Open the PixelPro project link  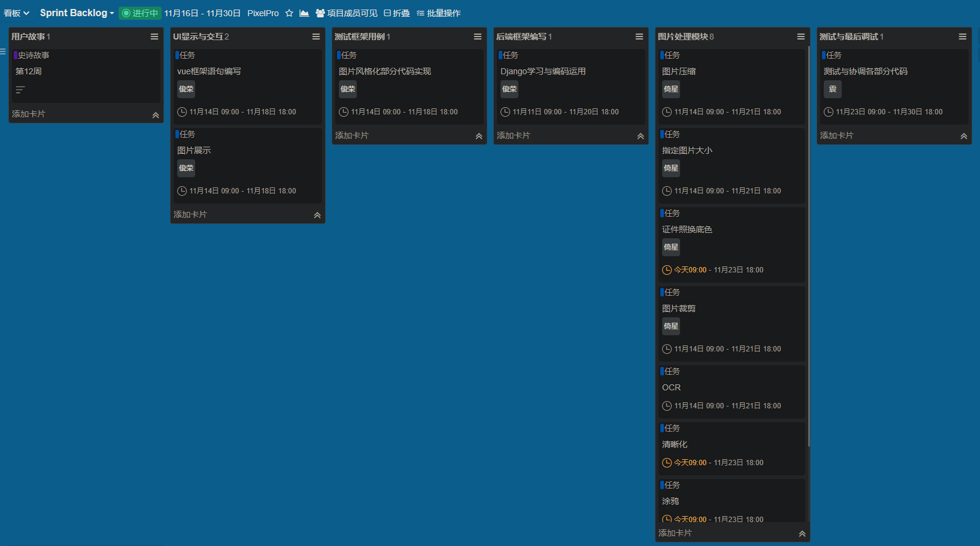[x=263, y=13]
